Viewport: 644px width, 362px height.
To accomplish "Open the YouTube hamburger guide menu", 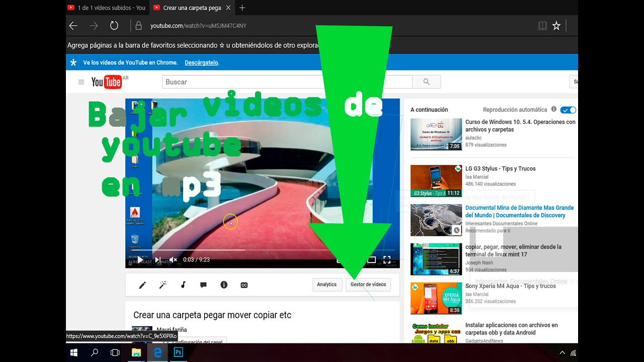I will click(x=81, y=82).
